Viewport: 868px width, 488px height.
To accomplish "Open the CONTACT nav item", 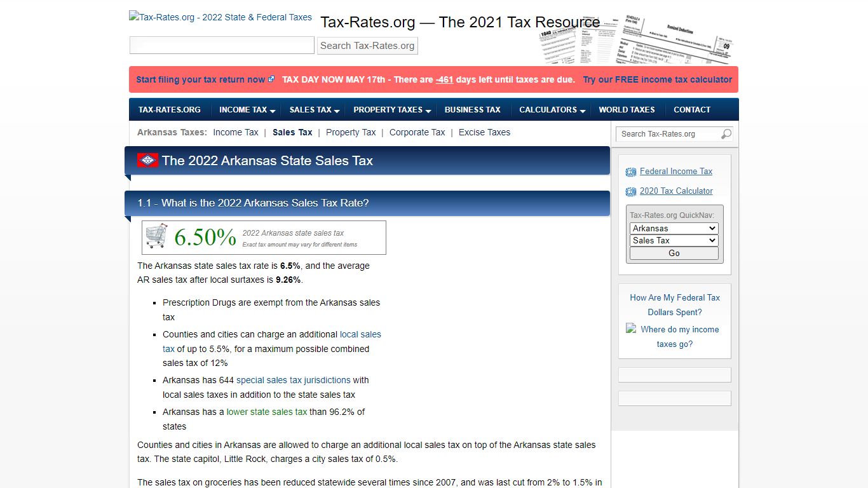I will (x=692, y=109).
